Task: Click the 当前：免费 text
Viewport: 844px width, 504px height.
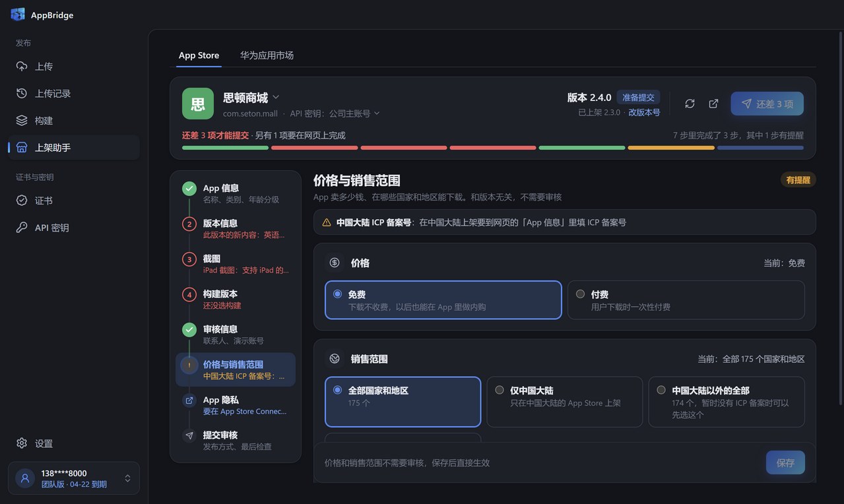Action: coord(784,263)
